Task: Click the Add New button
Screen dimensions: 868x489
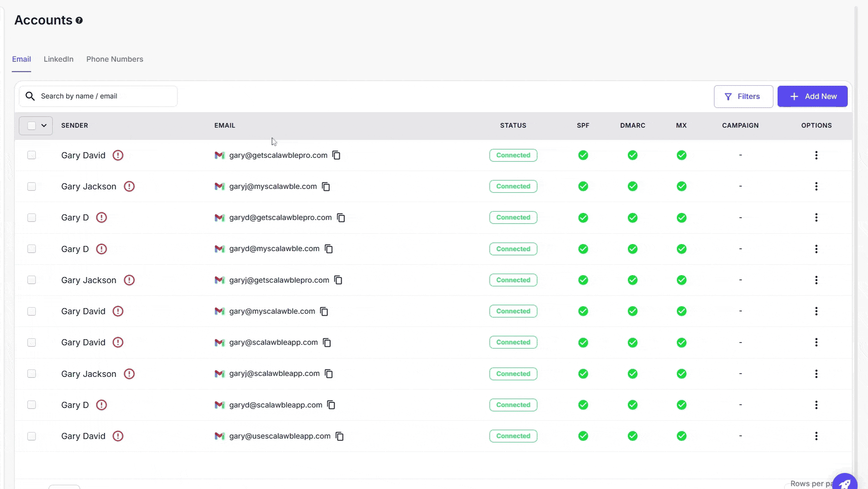Action: click(x=812, y=97)
